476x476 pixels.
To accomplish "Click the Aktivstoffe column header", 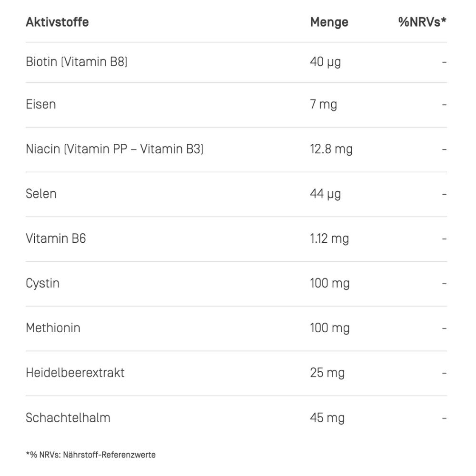I will [x=57, y=22].
